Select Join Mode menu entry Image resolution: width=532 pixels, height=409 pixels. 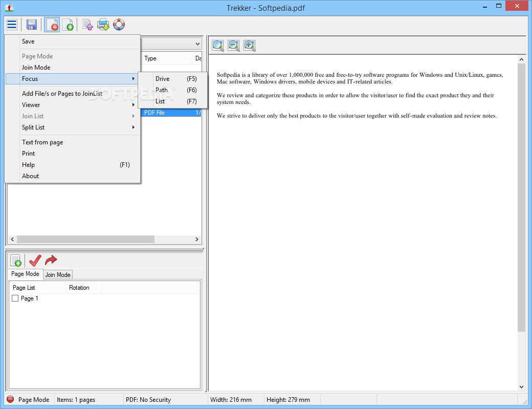coord(73,68)
